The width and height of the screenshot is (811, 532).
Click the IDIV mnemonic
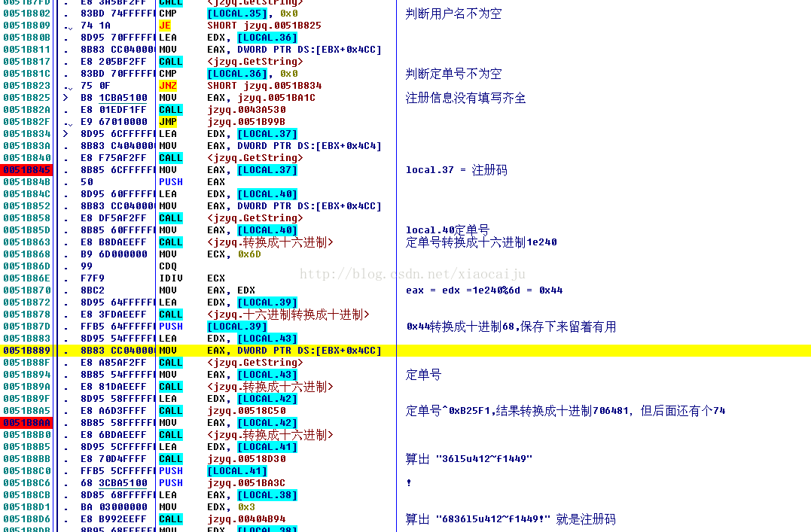(x=171, y=278)
